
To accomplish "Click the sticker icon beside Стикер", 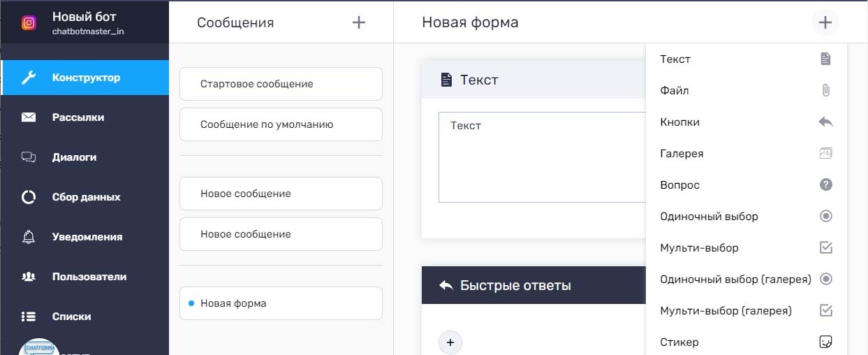I will tap(825, 342).
